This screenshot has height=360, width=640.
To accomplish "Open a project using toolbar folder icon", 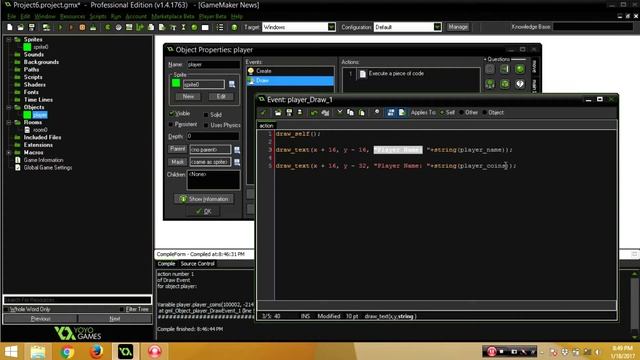I will 20,27.
